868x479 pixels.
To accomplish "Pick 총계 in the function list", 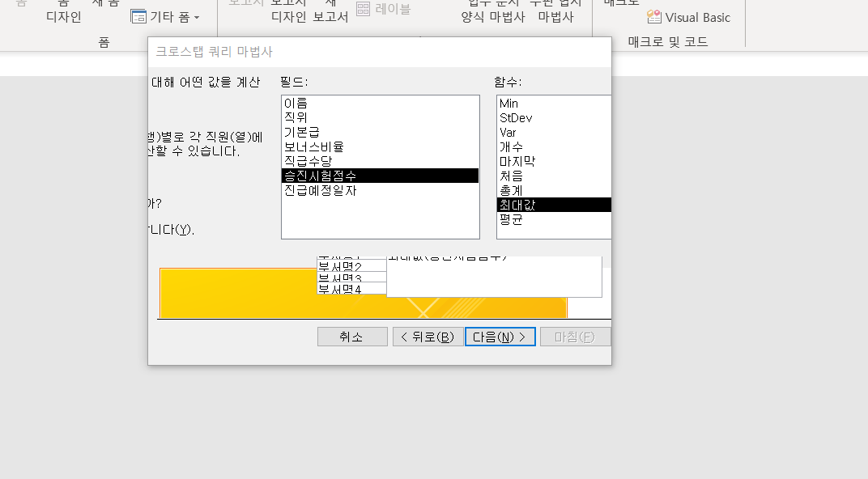I will pos(511,191).
